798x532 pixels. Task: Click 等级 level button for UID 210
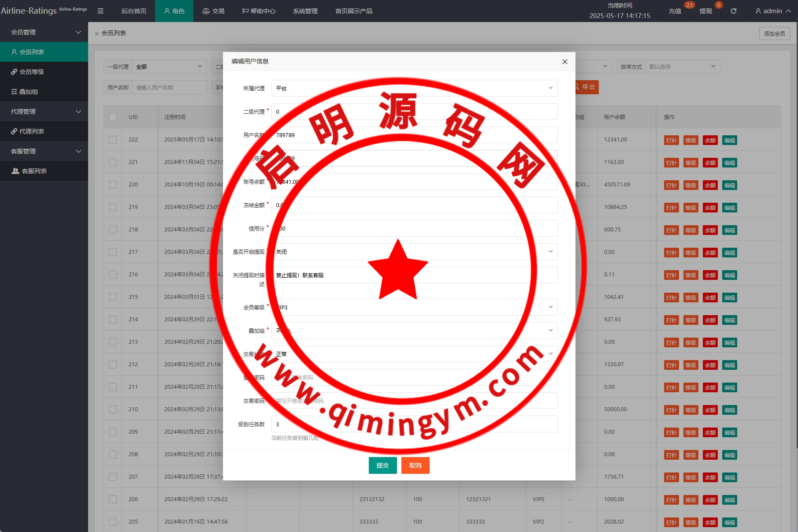click(690, 410)
